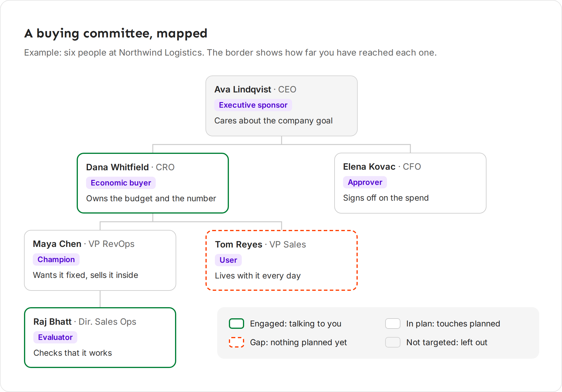The width and height of the screenshot is (562, 392).
Task: Click the 'VP RevOps' title
Action: tap(112, 244)
